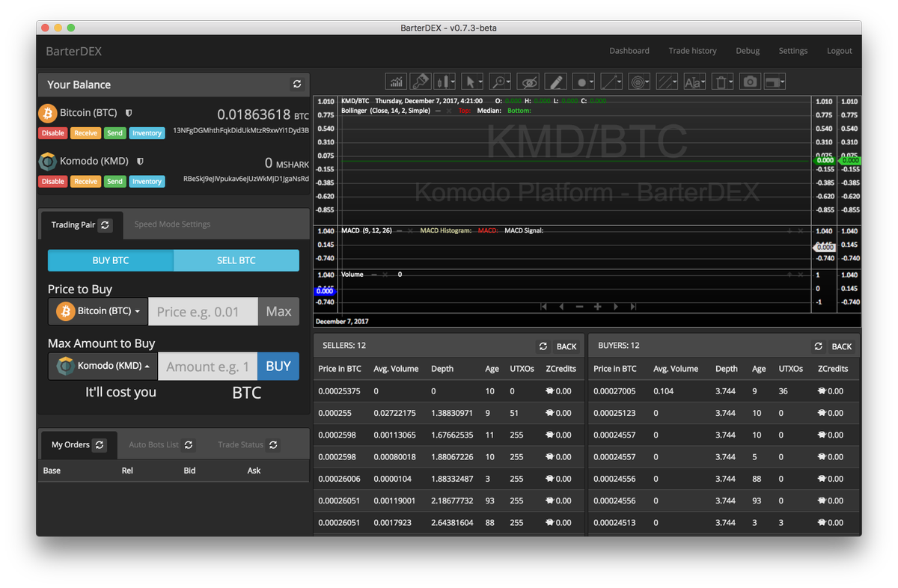898x588 pixels.
Task: Focus the Amount to buy field
Action: click(x=207, y=366)
